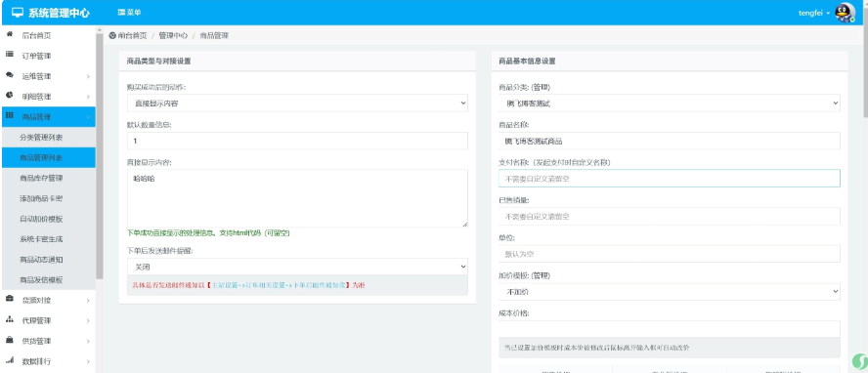Click the circular icon before 前台首页 breadcrumb

[x=112, y=35]
